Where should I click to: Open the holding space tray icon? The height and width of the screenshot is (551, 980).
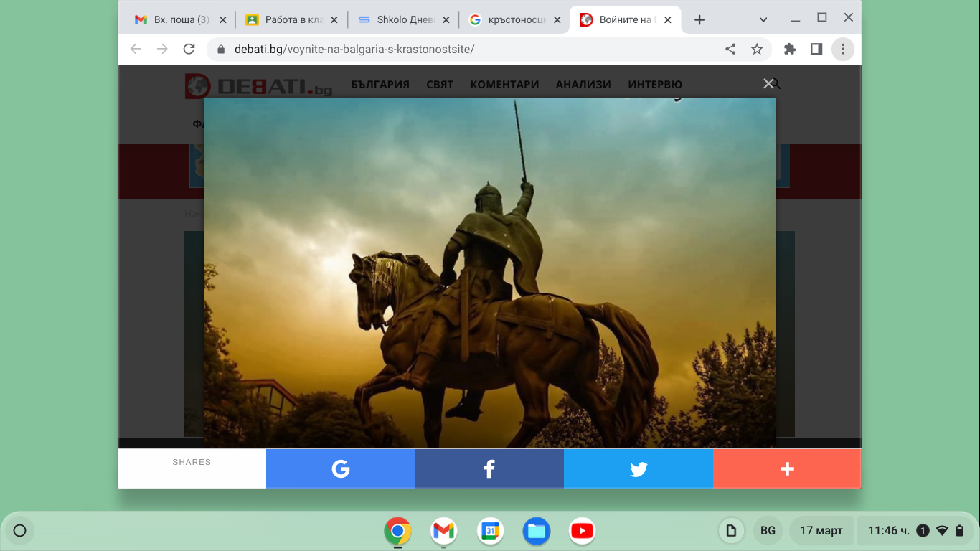pyautogui.click(x=731, y=531)
